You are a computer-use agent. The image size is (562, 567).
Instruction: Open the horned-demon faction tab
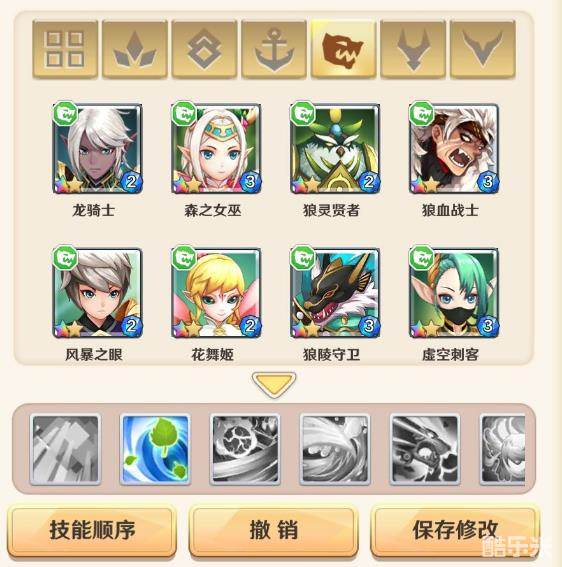pos(413,50)
